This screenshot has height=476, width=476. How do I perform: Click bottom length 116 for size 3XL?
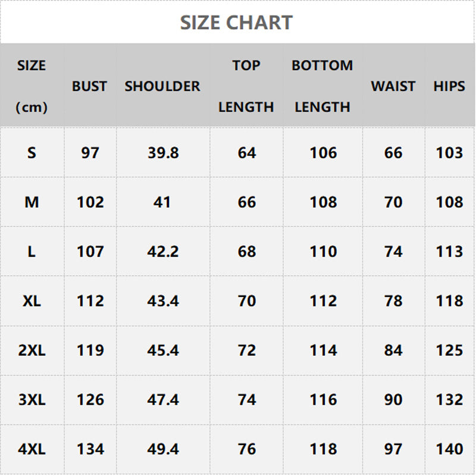323,400
